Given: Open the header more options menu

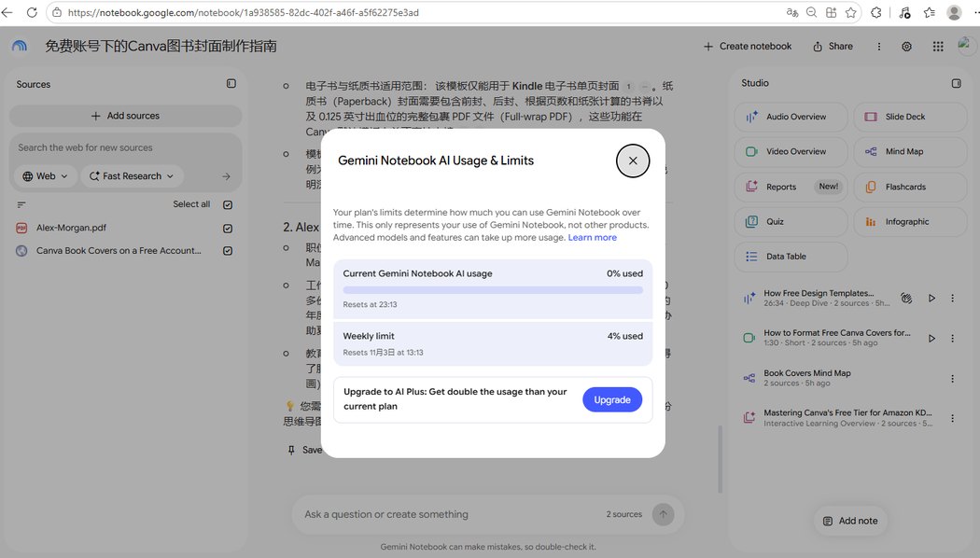Looking at the screenshot, I should click(x=879, y=47).
